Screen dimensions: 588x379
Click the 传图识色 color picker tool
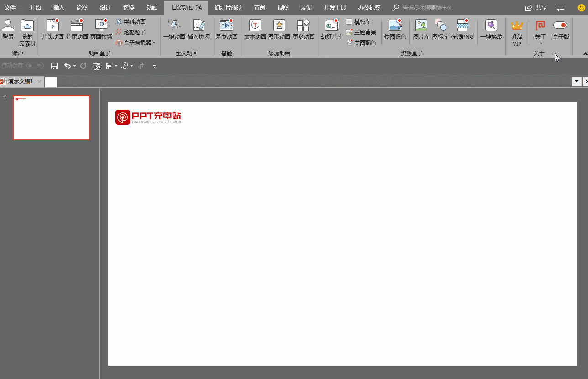(x=395, y=29)
